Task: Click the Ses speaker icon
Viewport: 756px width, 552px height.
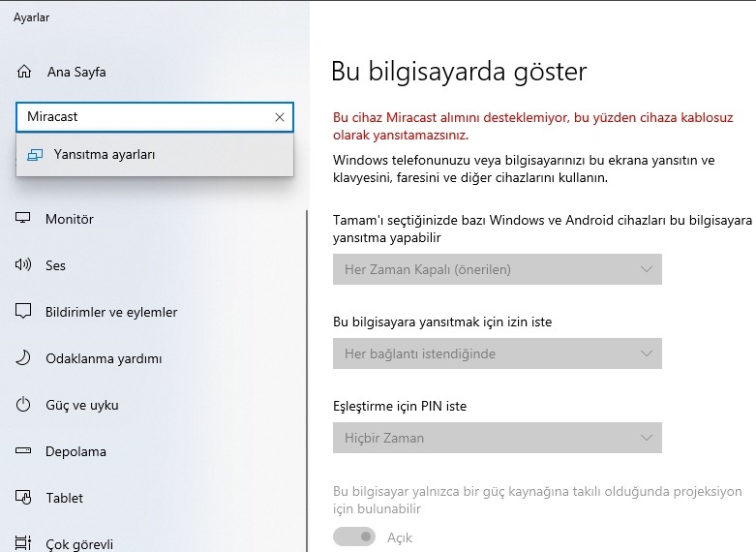Action: click(x=22, y=264)
